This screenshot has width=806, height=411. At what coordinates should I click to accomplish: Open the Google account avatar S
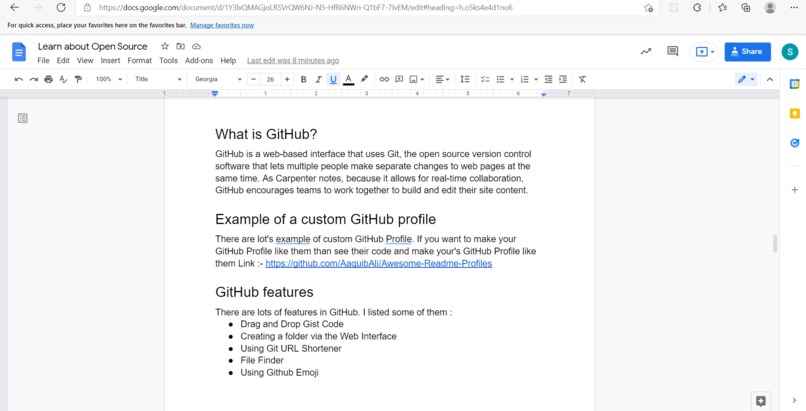(790, 51)
